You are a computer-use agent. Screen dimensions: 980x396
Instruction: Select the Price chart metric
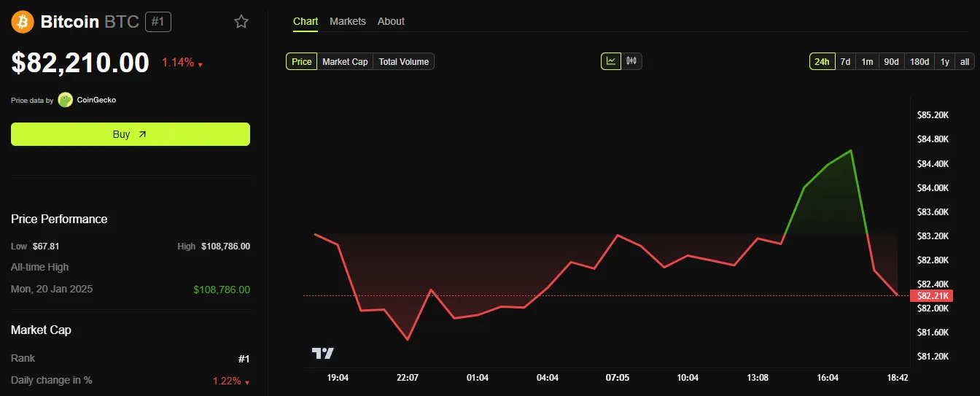coord(302,61)
